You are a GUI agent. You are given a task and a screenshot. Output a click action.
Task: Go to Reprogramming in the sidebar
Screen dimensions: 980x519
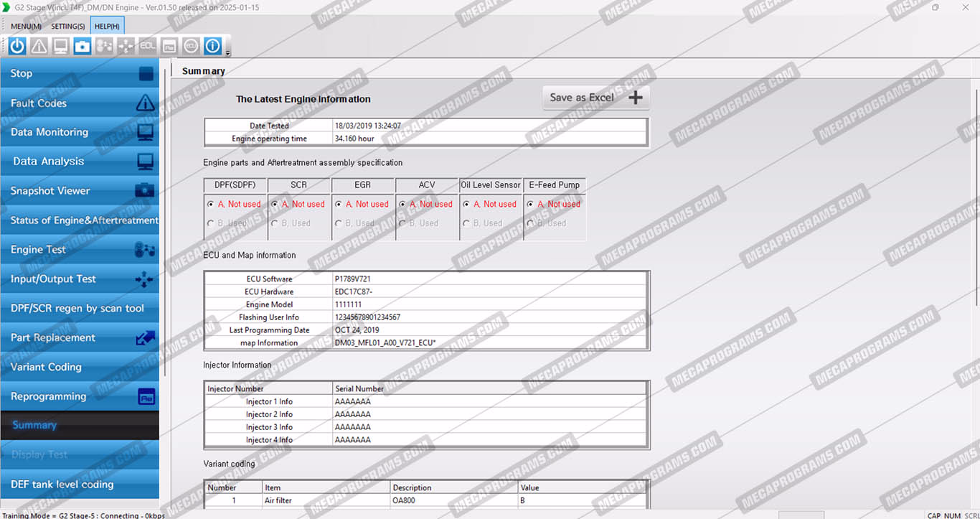pyautogui.click(x=79, y=396)
